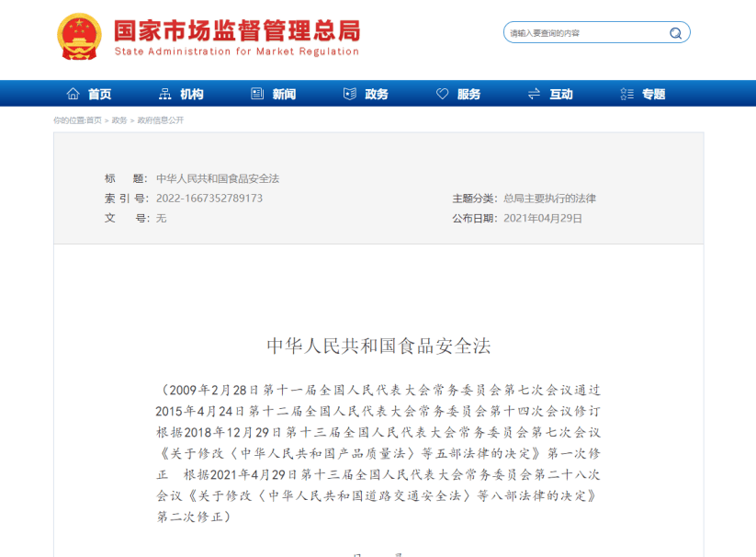Viewport: 756px width, 557px height.
Task: Click 政府信息公开 in the breadcrumb
Action: (x=161, y=120)
